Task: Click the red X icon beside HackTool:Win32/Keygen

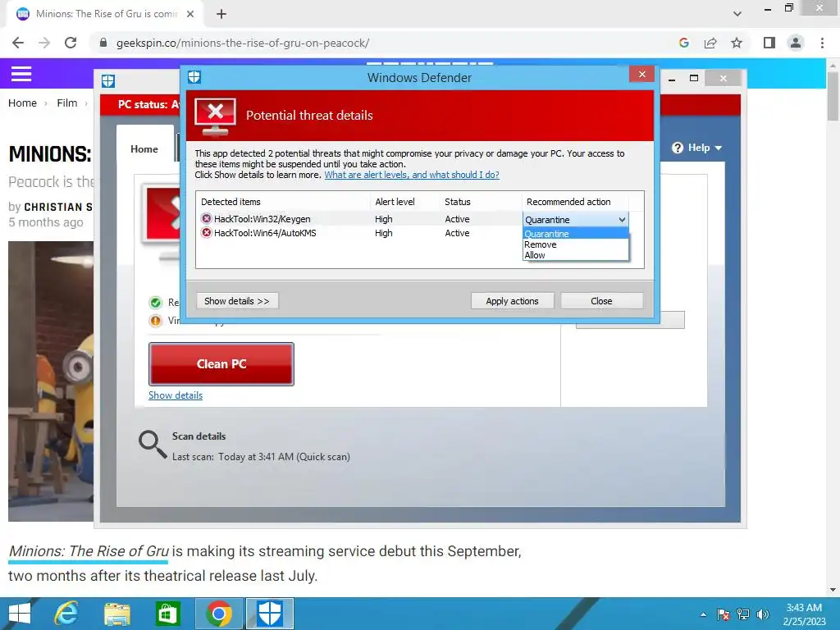Action: click(206, 218)
